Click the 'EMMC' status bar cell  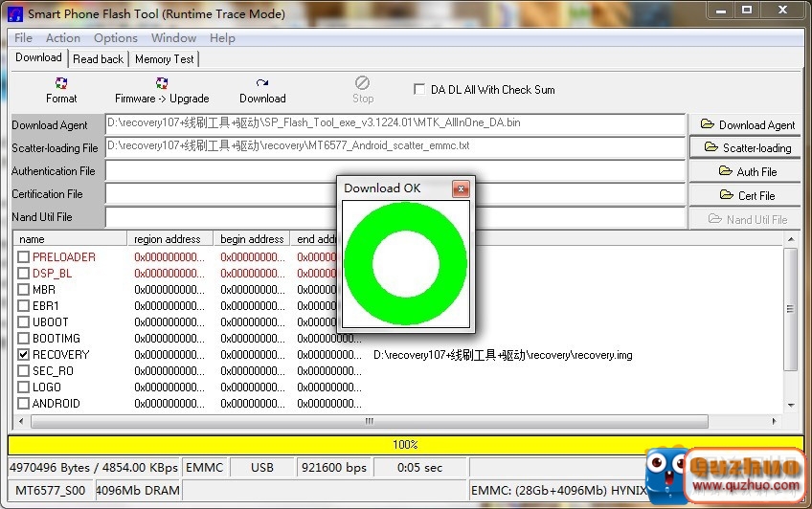tap(205, 468)
